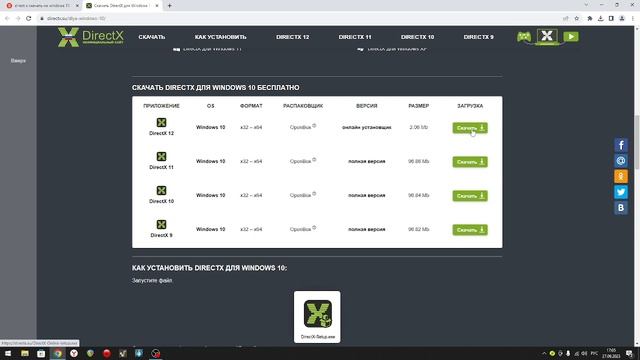The image size is (640, 360).
Task: Click the DirectX 11 application icon
Action: [161, 156]
